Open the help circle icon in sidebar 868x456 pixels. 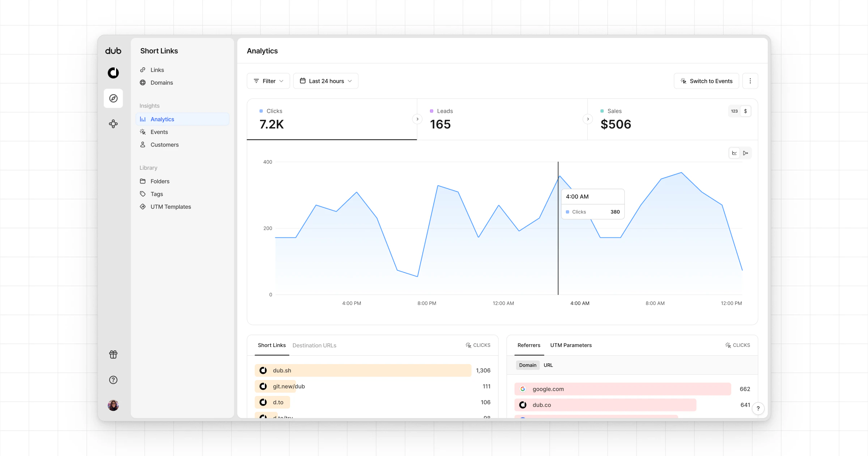[x=113, y=380]
